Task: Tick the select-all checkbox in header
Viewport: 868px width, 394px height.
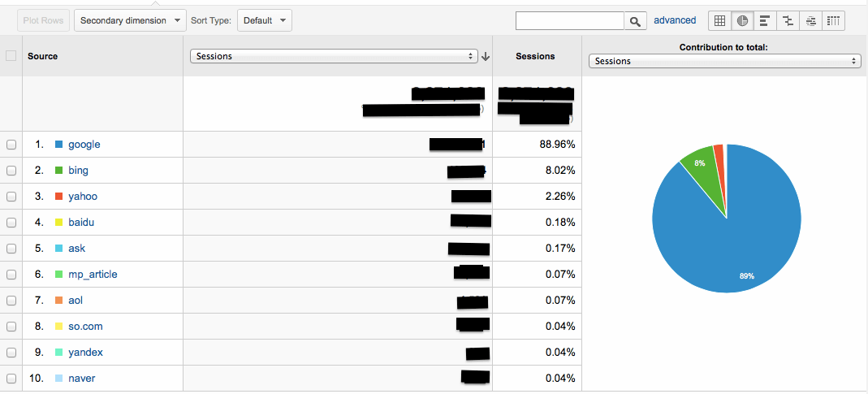Action: point(11,56)
